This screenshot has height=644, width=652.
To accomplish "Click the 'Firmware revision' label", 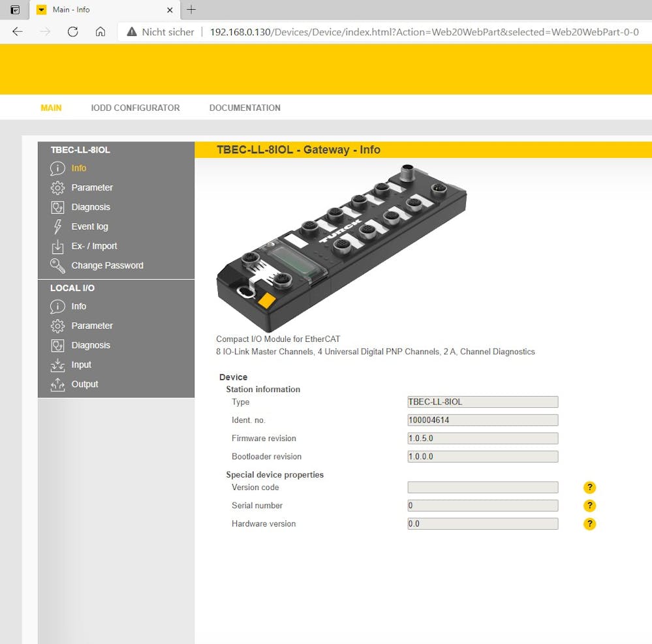I will [264, 438].
